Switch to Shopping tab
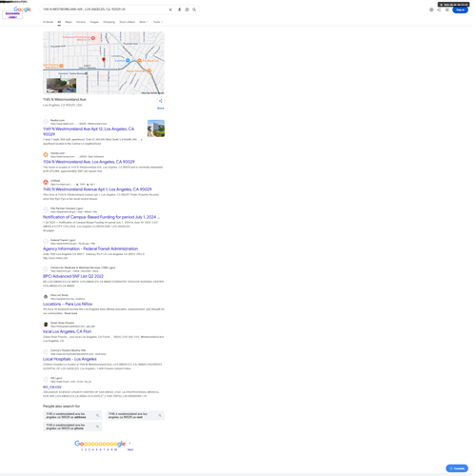The image size is (475, 476). [x=109, y=22]
